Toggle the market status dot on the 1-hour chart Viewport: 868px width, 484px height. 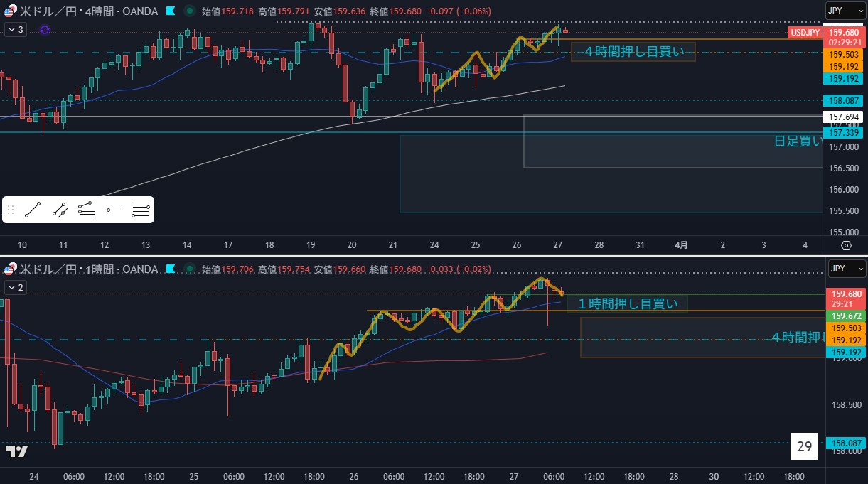click(188, 269)
